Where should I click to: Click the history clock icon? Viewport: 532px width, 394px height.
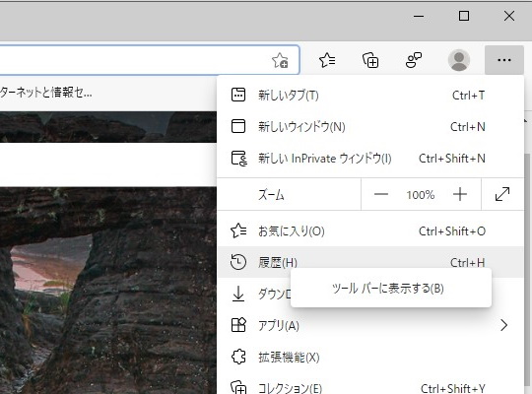click(238, 262)
